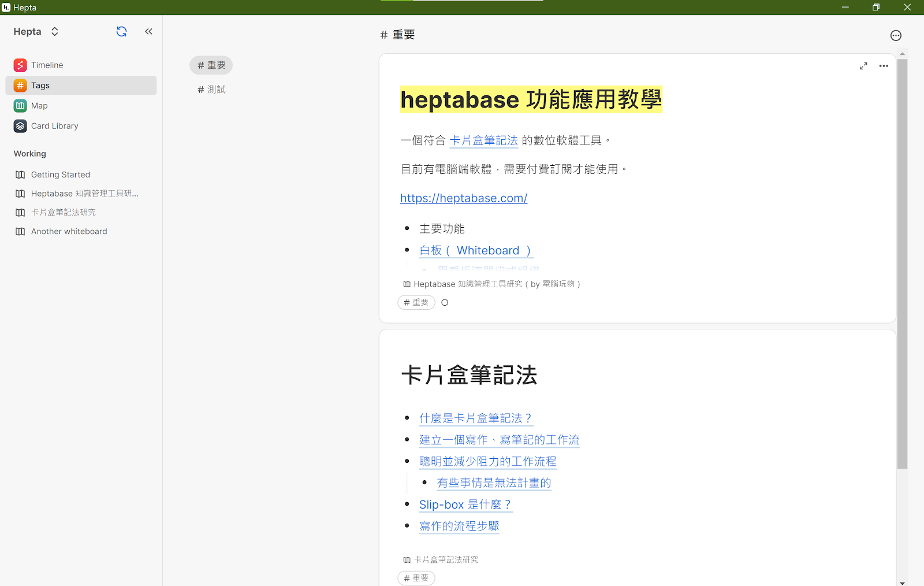The image size is (924, 586).
Task: Open 寫作的流程步驟 link
Action: pyautogui.click(x=459, y=526)
